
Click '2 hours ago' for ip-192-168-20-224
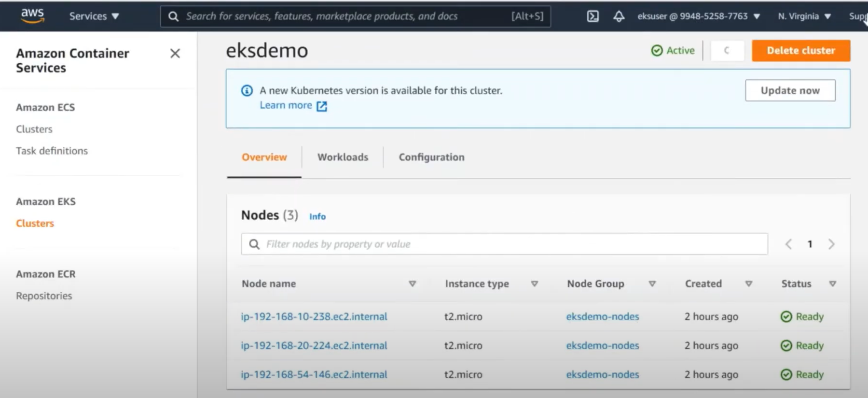711,345
